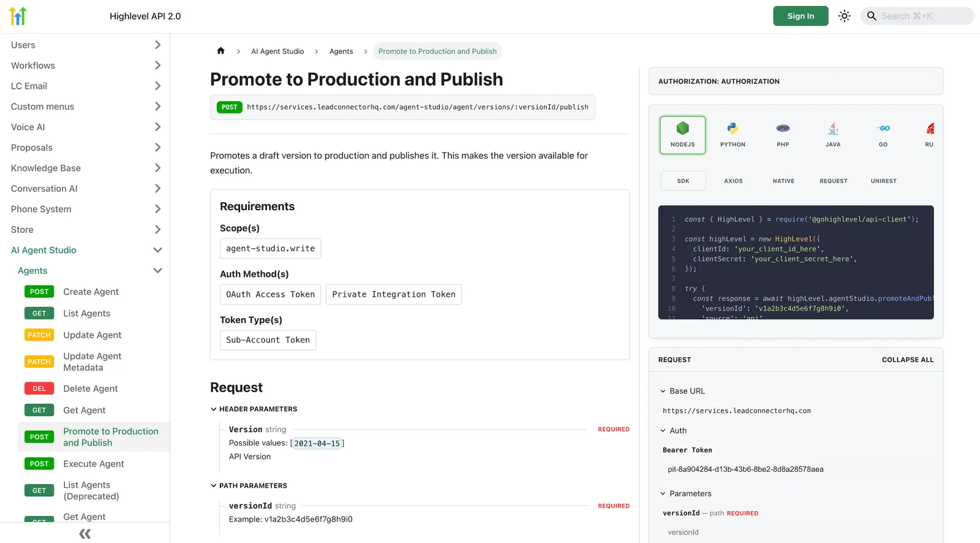This screenshot has height=543, width=980.
Task: Switch to the SDK code tab
Action: coord(683,181)
